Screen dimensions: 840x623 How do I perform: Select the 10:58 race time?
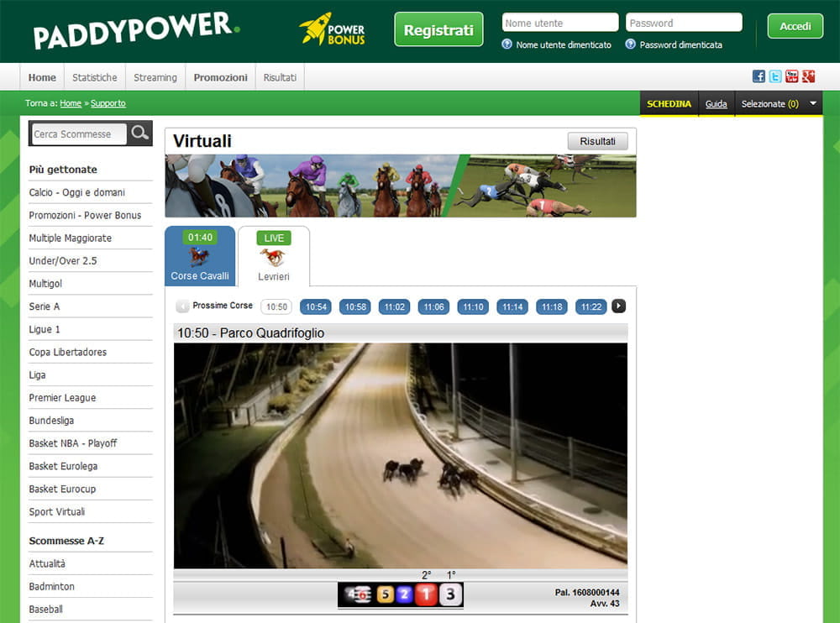[x=355, y=306]
